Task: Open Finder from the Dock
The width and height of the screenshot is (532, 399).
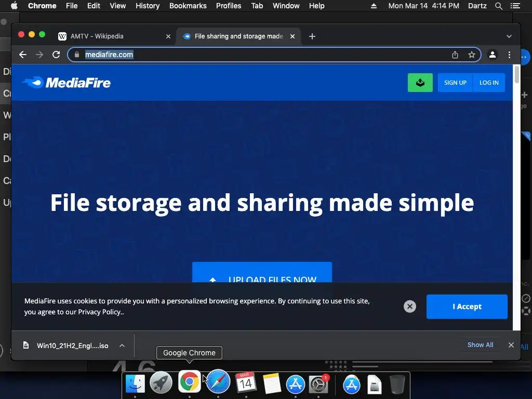Action: point(135,384)
